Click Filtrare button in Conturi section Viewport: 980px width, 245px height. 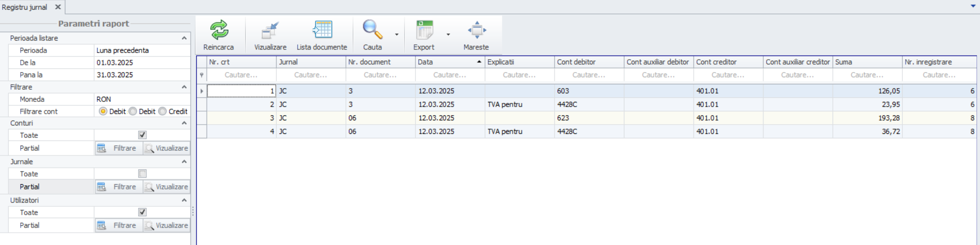pyautogui.click(x=118, y=148)
